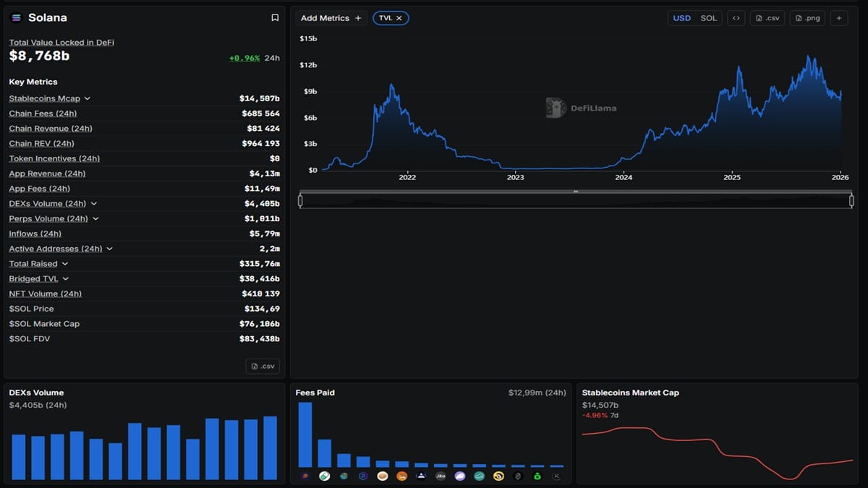868x488 pixels.
Task: Click the 2025 label on chart axis
Action: click(x=732, y=177)
